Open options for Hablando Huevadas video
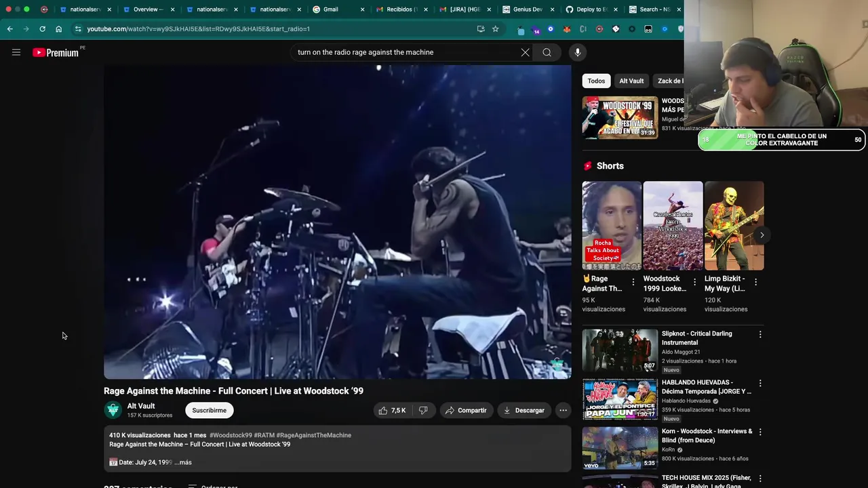Viewport: 868px width, 488px height. click(760, 383)
